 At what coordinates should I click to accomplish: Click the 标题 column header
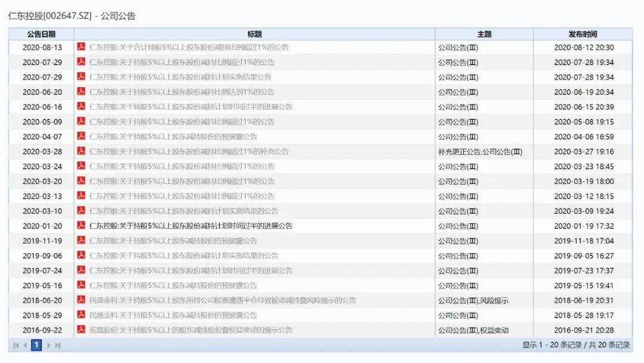click(x=255, y=34)
